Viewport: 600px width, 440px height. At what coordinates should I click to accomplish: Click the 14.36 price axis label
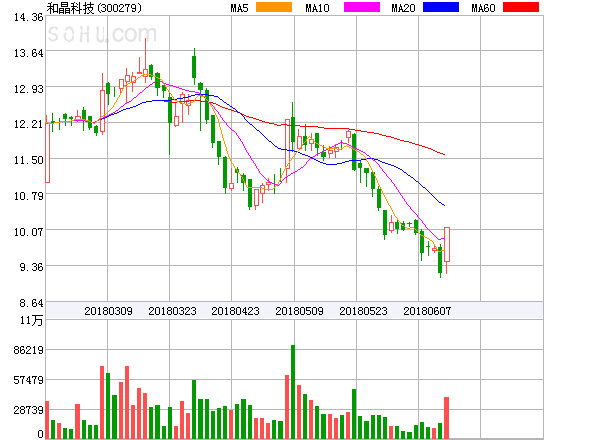pyautogui.click(x=29, y=17)
